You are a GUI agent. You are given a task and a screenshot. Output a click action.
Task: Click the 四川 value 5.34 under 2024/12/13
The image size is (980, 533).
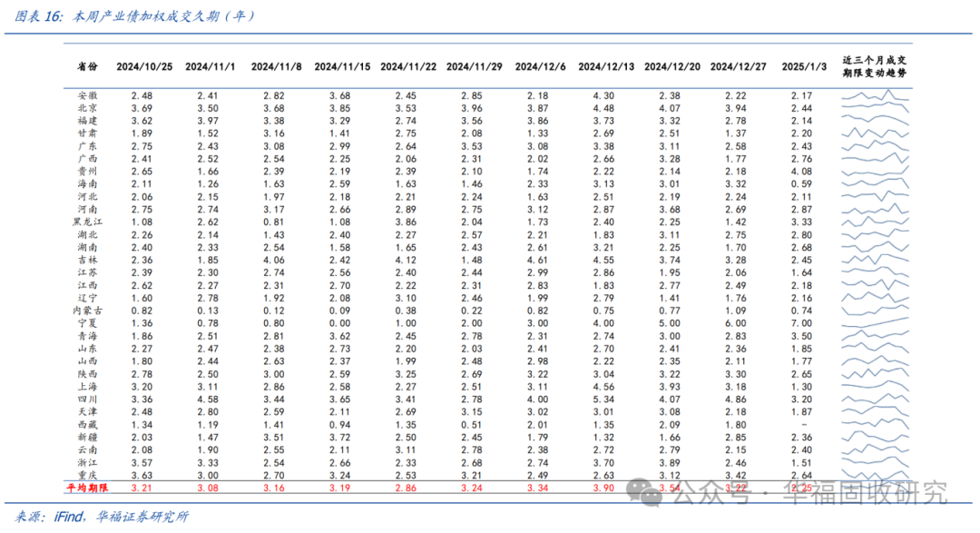603,399
